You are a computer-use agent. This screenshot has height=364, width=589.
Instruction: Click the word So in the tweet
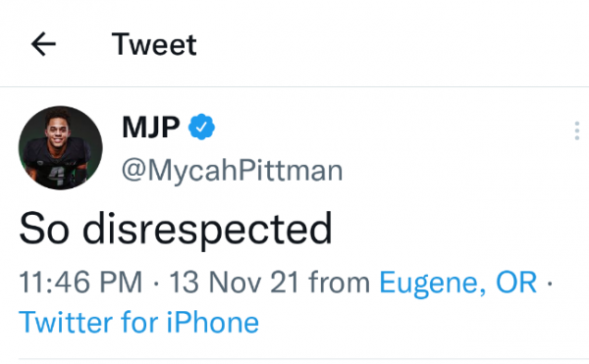(x=44, y=229)
